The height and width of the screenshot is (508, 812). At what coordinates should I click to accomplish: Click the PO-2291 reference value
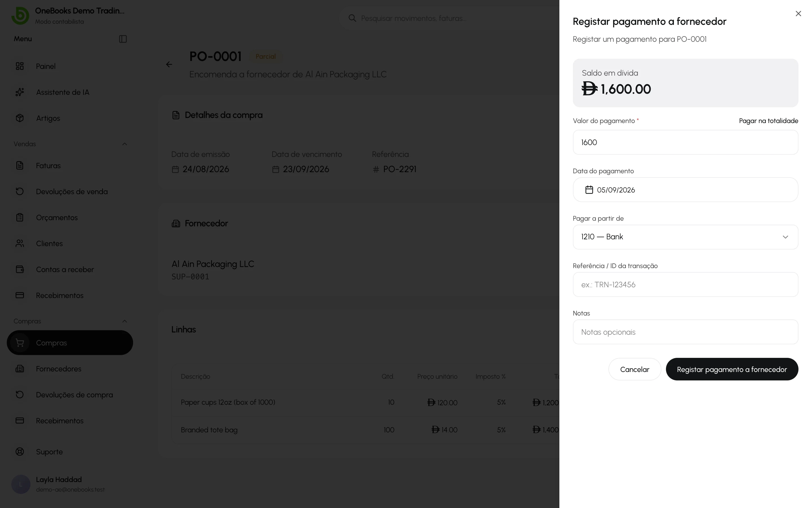tap(400, 169)
